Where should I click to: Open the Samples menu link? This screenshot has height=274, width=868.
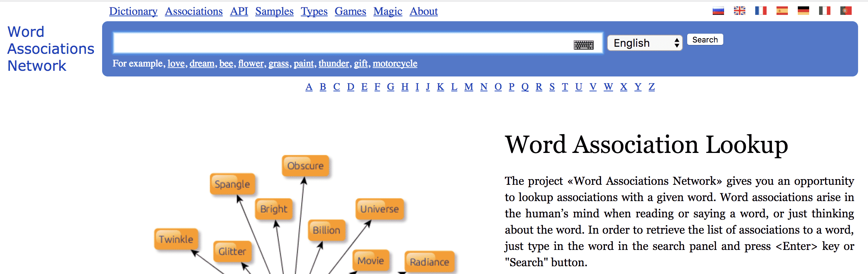click(x=274, y=11)
